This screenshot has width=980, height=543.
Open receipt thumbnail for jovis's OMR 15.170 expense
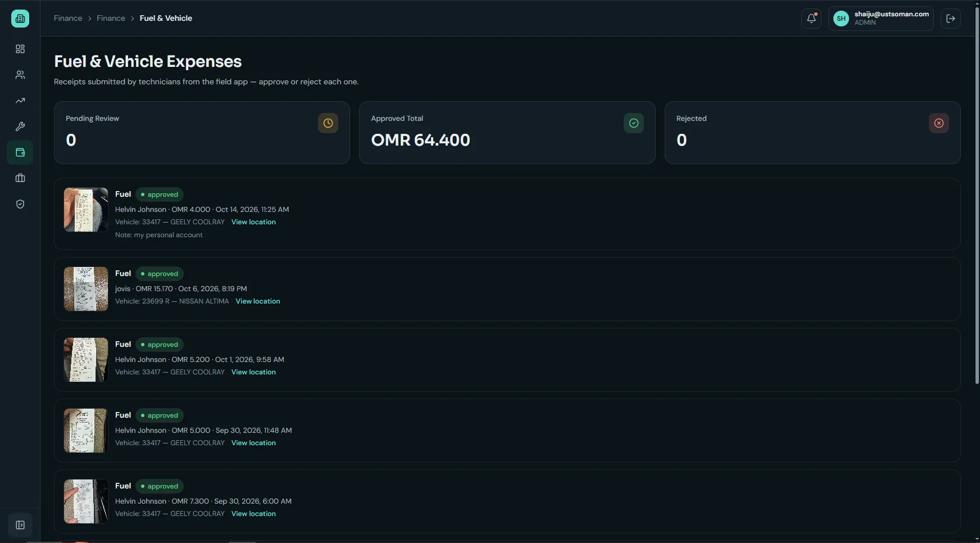pyautogui.click(x=86, y=289)
